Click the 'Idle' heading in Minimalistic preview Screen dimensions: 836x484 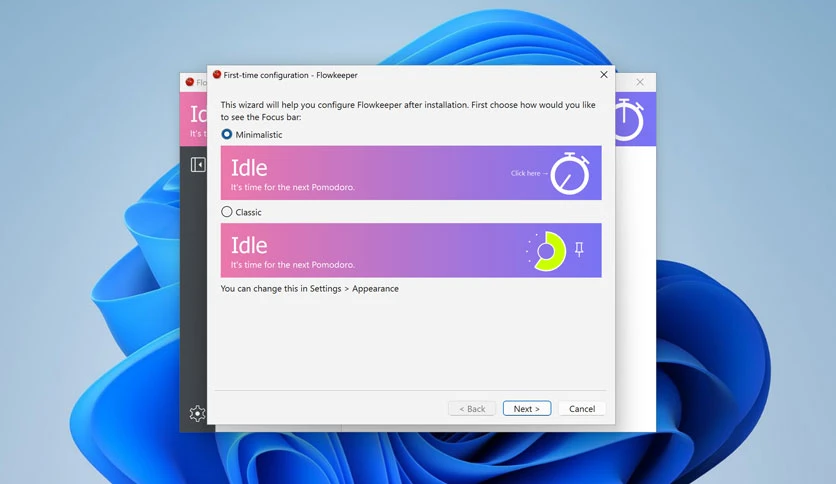249,168
